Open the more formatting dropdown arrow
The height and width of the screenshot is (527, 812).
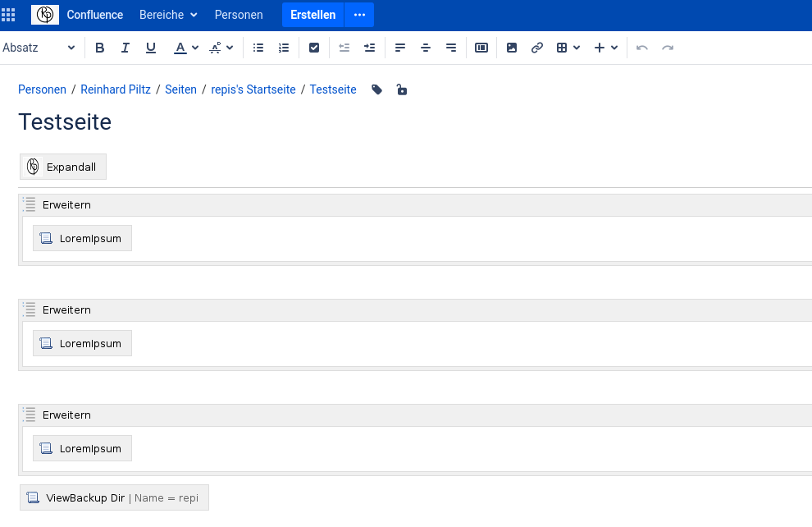click(230, 48)
